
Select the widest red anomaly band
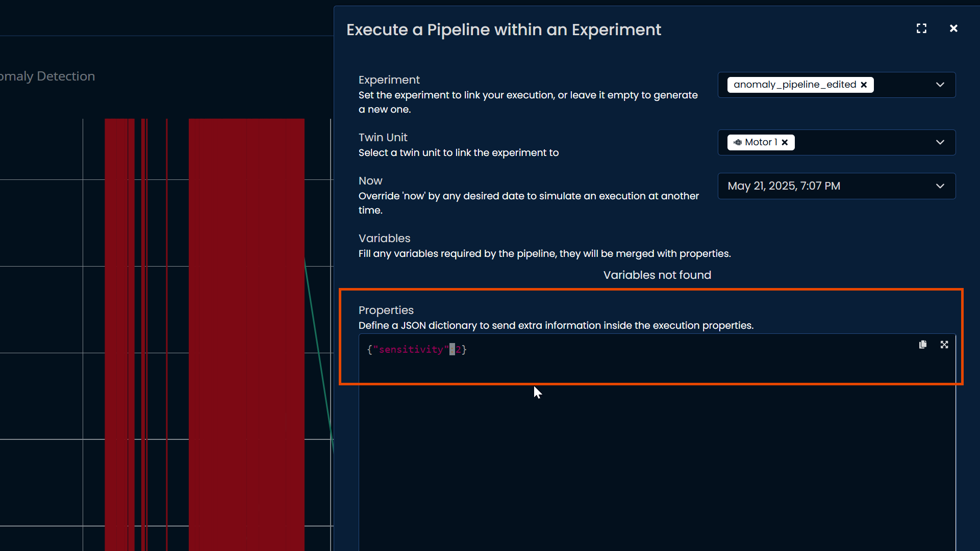246,331
